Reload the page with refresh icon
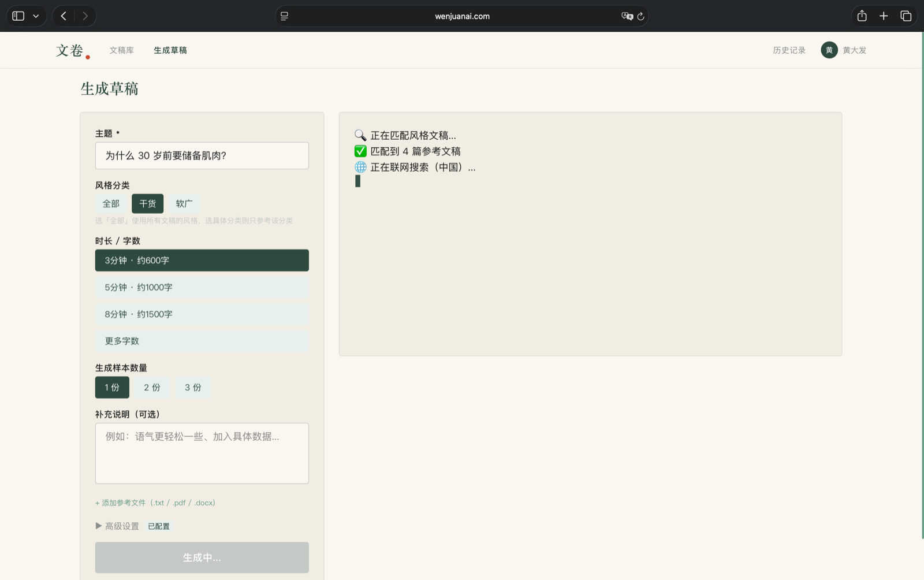The image size is (924, 580). point(640,16)
